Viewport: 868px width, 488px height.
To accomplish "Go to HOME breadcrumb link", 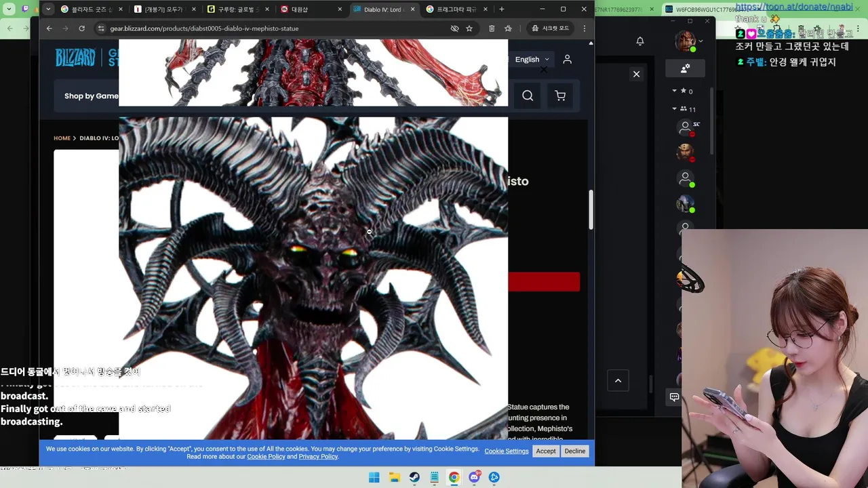I will tap(62, 138).
